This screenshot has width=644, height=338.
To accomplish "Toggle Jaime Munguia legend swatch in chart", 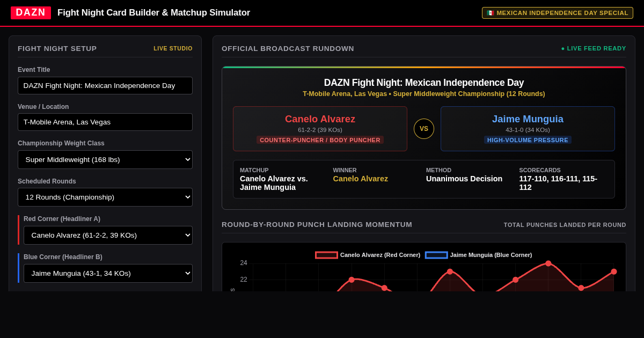I will [x=436, y=255].
